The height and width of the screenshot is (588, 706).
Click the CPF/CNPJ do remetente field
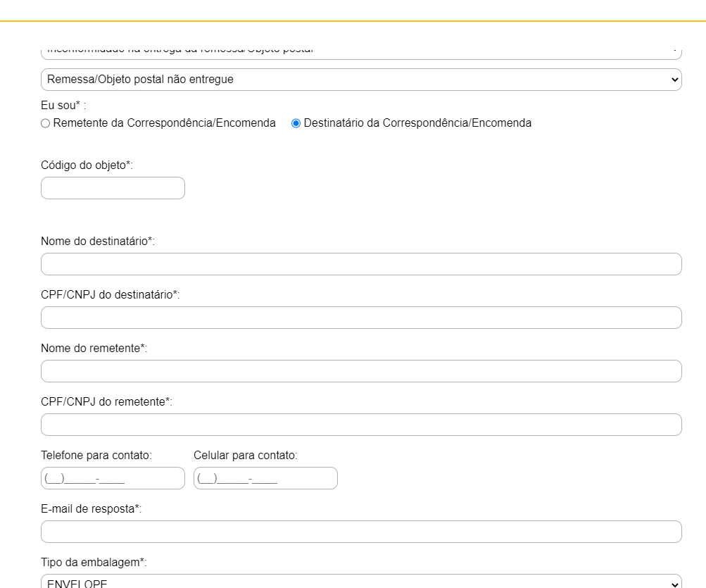pyautogui.click(x=361, y=425)
